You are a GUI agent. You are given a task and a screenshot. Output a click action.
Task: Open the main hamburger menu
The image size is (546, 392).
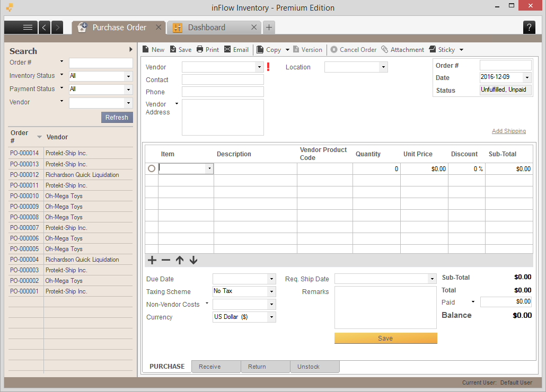pos(21,28)
